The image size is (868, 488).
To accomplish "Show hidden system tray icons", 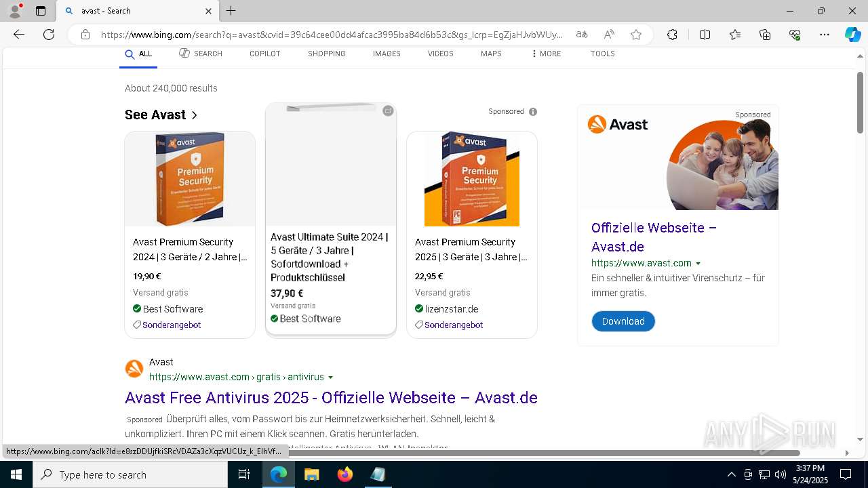I will [731, 474].
